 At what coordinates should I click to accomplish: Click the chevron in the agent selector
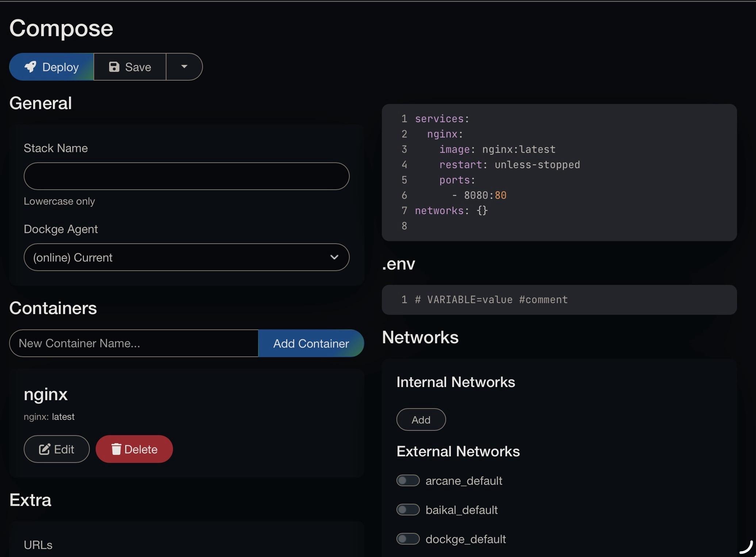[334, 257]
